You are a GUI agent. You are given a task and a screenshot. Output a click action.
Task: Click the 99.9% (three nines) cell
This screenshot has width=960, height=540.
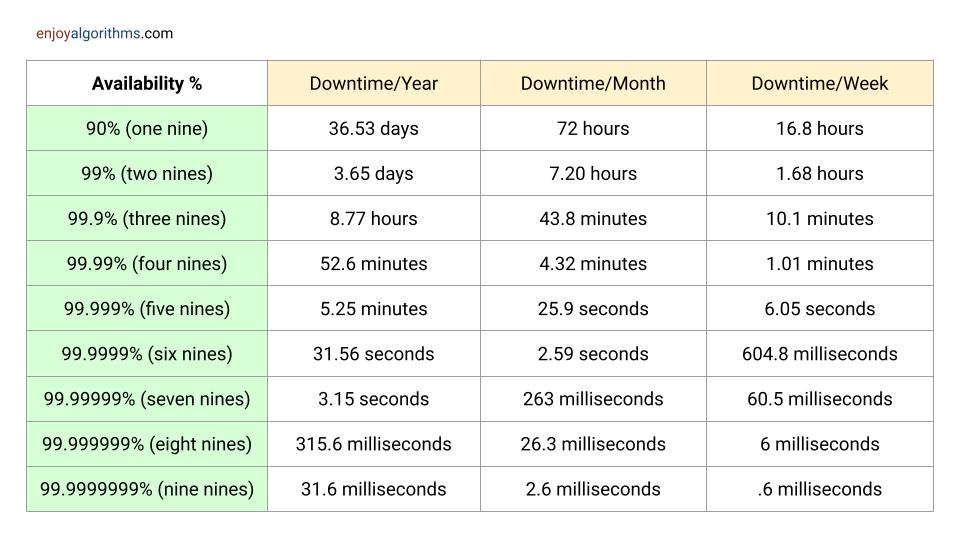(x=147, y=218)
